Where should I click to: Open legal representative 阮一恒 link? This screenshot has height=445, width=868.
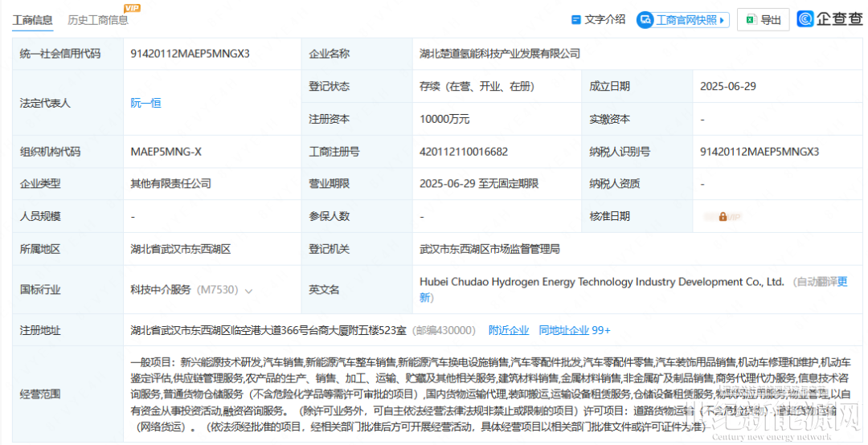coord(146,103)
